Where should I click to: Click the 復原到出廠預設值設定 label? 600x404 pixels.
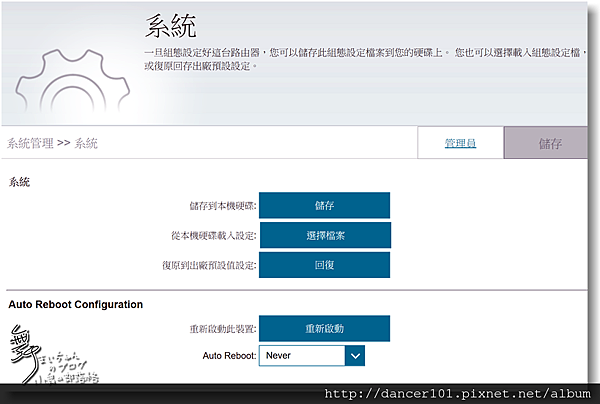(209, 266)
